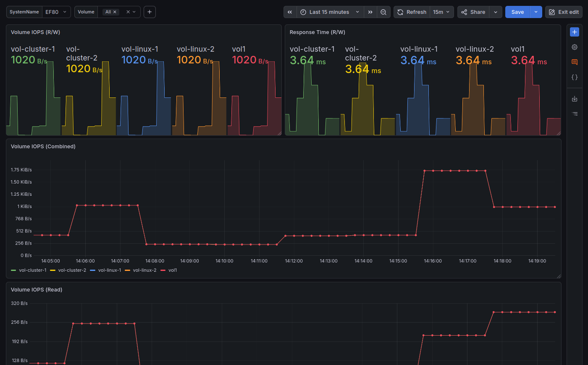Exit edit mode
The width and height of the screenshot is (588, 365).
pyautogui.click(x=564, y=12)
